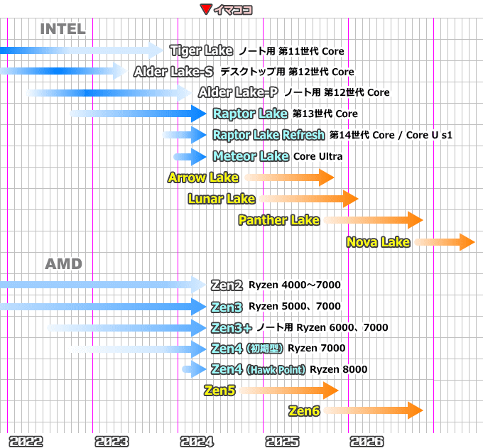Click the Tiger Lake label
Screen dimensions: 483x448
click(202, 50)
